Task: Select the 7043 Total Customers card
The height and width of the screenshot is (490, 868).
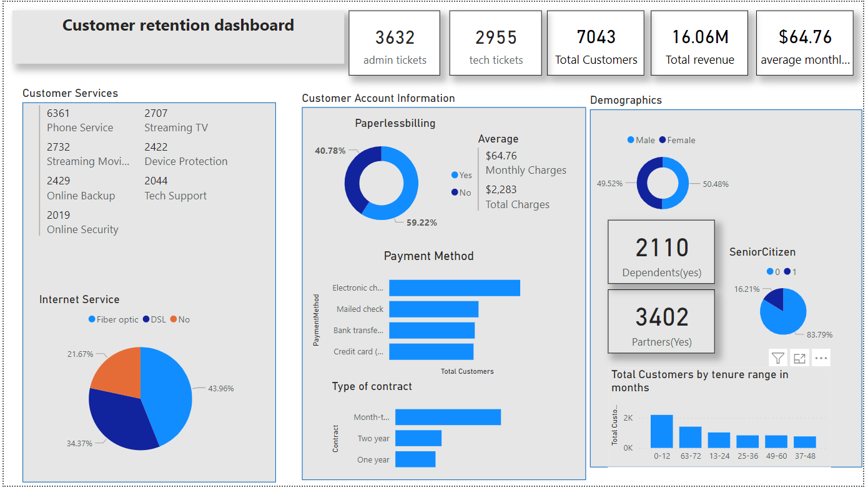Action: click(596, 42)
